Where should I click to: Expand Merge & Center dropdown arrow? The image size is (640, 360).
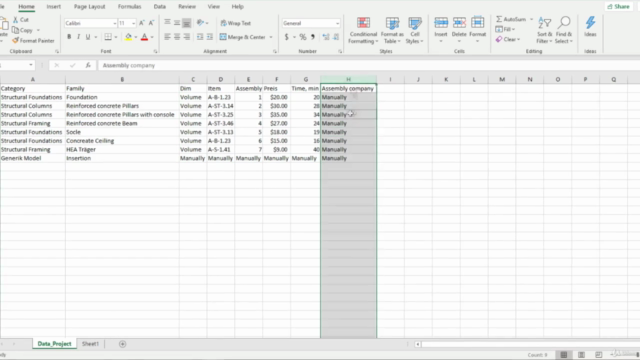tap(271, 37)
